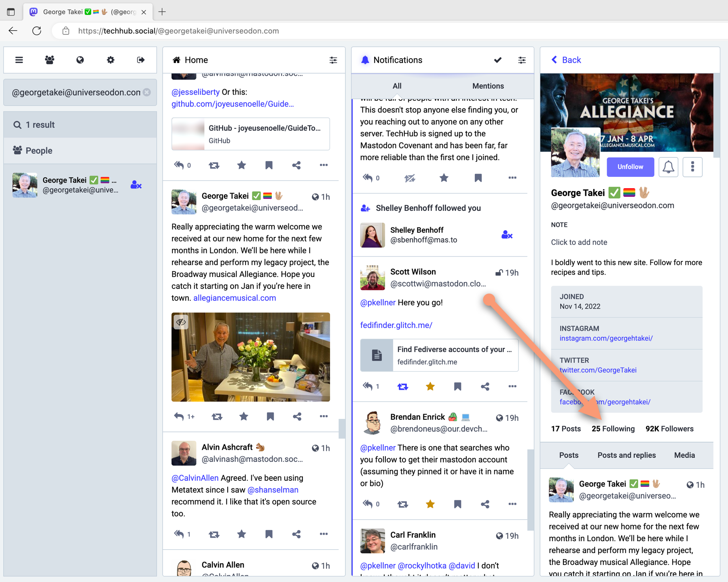Hide the image on George Takei's Home post

(x=181, y=322)
